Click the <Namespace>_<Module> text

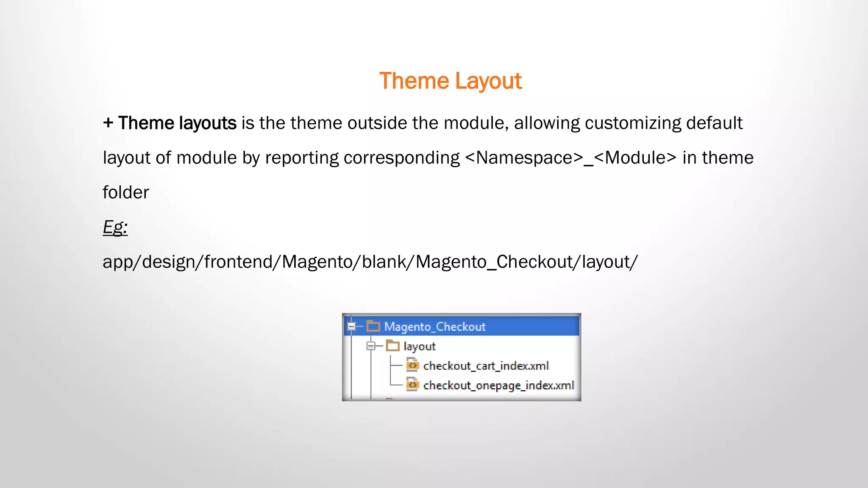tap(571, 158)
